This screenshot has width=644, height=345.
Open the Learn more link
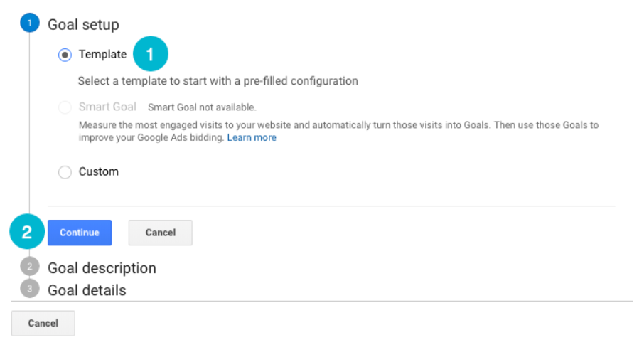point(252,138)
